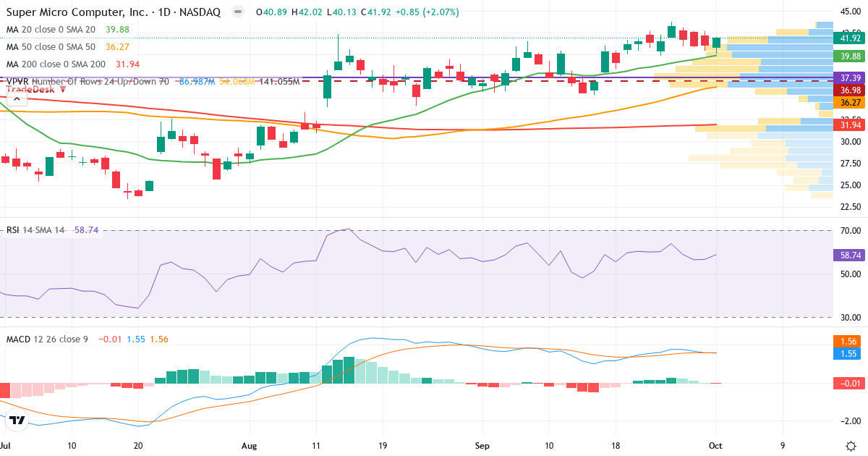
Task: Select the MA 20 close 0 SMA 20 legend
Action: pyautogui.click(x=51, y=29)
